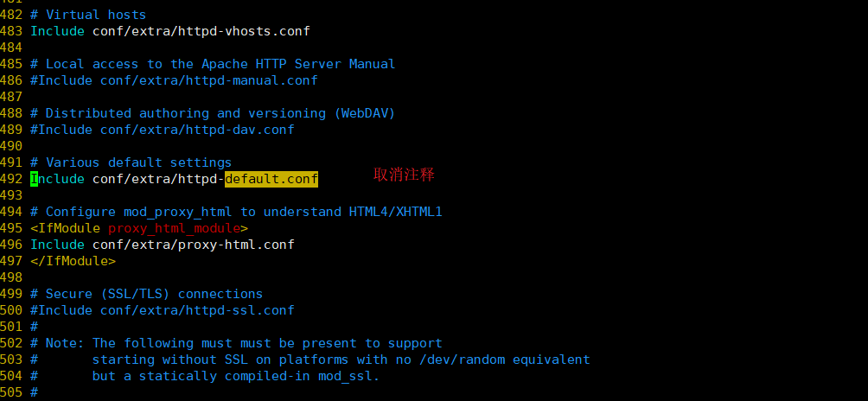This screenshot has width=868, height=401.
Task: Click the #Include httpd-dav.conf line
Action: (x=163, y=130)
